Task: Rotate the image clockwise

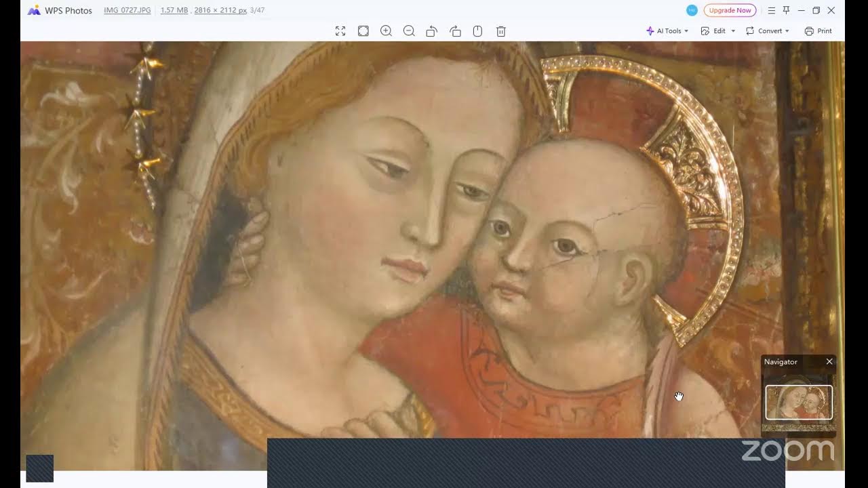Action: [x=455, y=31]
